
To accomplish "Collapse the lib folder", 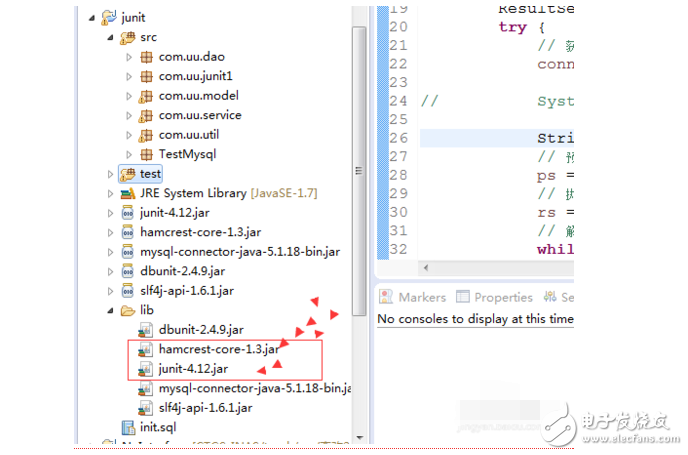I will coord(111,310).
